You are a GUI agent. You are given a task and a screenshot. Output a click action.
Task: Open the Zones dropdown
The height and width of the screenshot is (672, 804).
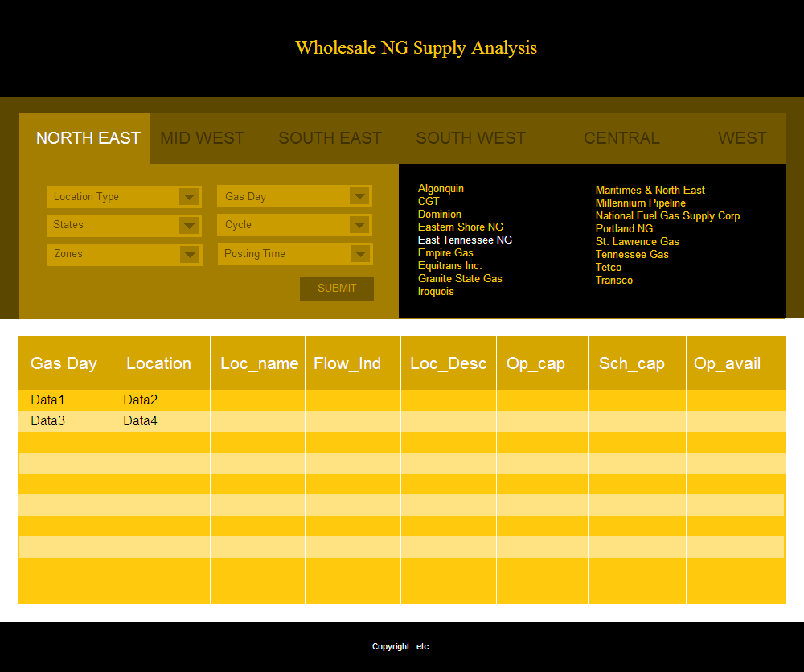[x=125, y=254]
